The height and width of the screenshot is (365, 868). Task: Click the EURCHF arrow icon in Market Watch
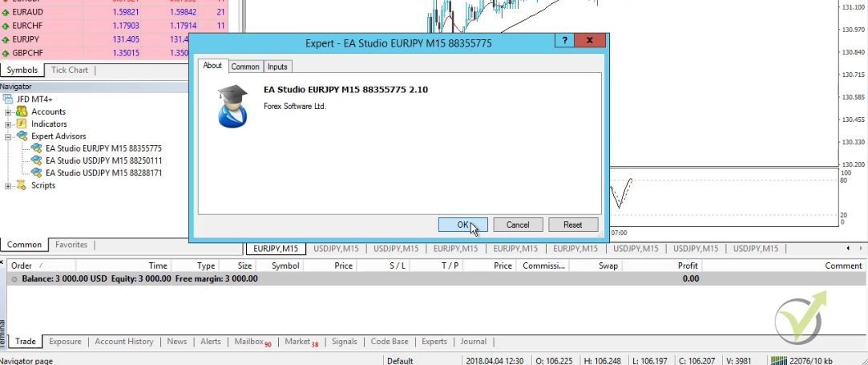pyautogui.click(x=6, y=26)
